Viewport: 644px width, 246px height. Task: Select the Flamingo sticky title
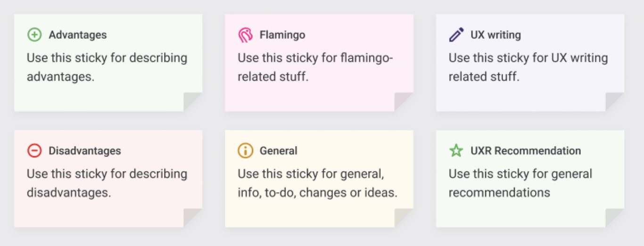click(x=282, y=35)
